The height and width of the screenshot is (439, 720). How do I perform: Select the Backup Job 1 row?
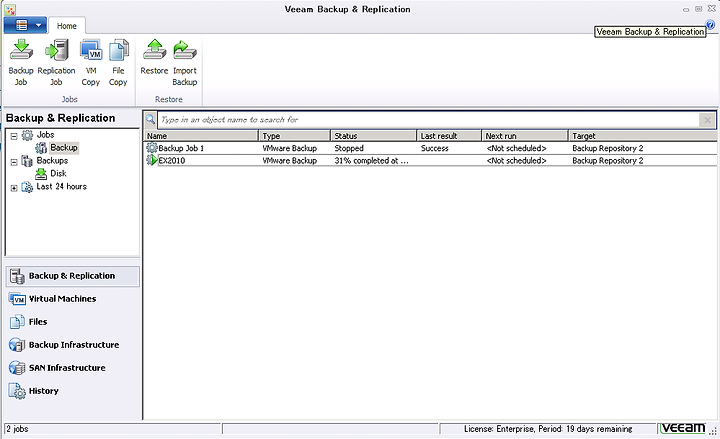click(x=430, y=148)
